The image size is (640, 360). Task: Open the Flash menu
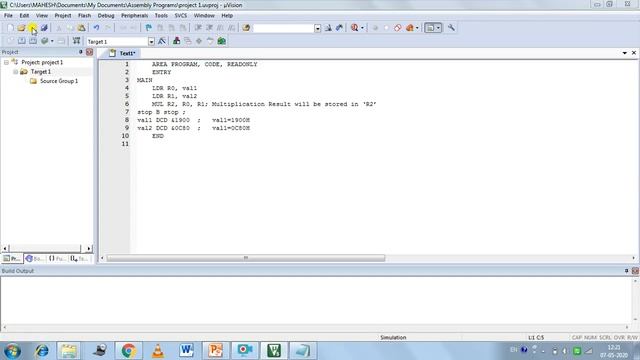84,16
